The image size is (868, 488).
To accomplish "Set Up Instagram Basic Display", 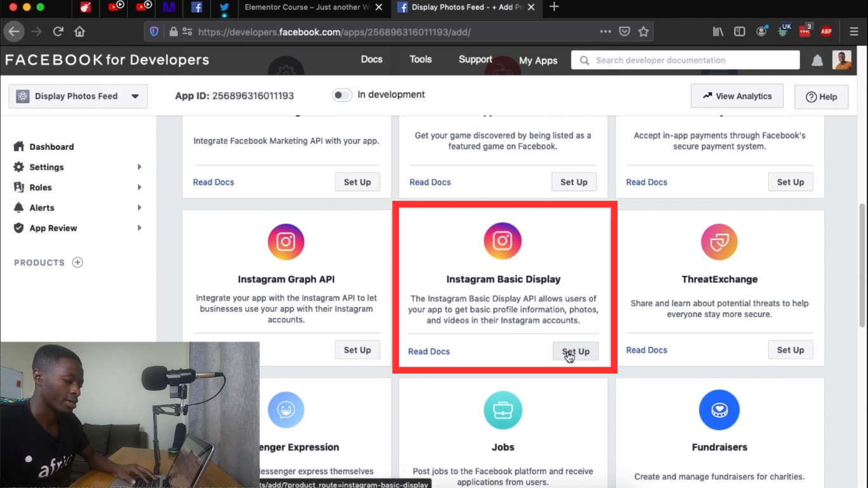I will point(576,351).
